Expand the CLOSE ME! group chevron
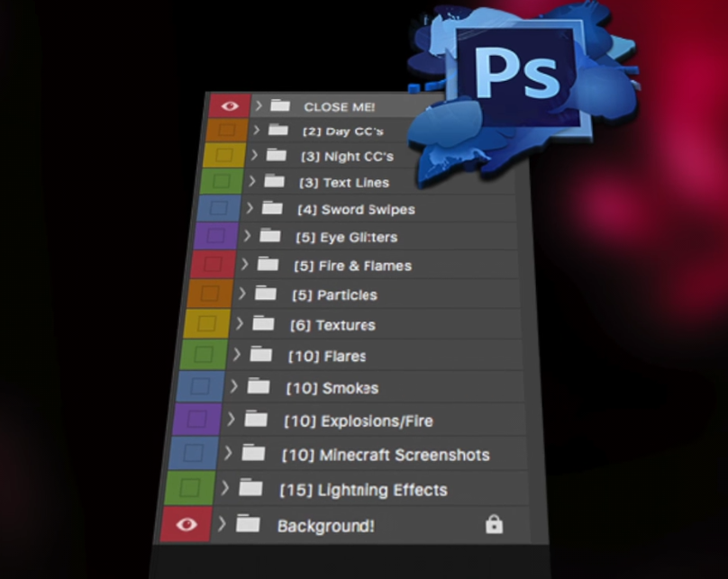The image size is (728, 579). tap(259, 106)
